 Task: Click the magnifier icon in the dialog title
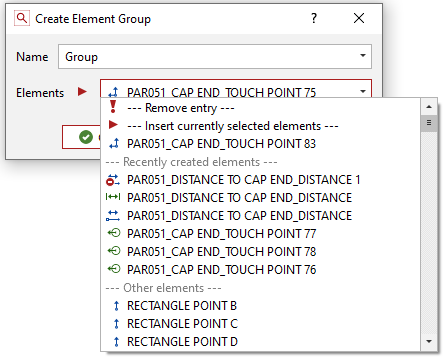tap(22, 18)
